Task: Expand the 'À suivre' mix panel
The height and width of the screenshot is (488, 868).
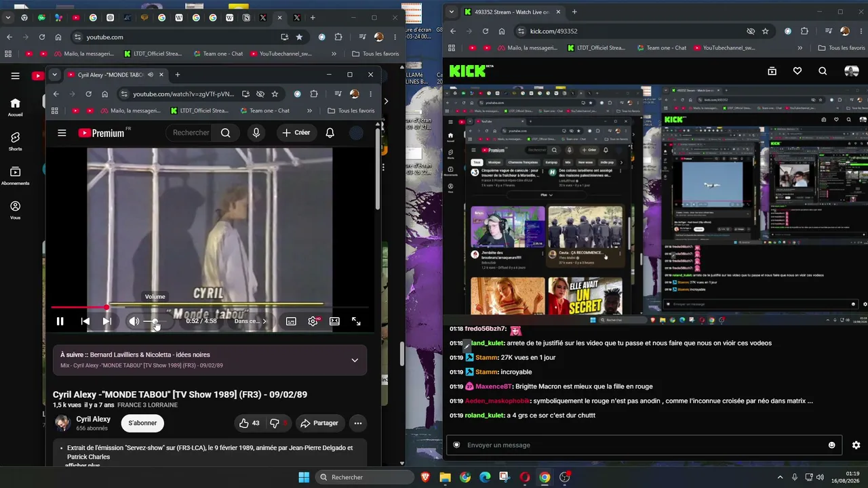Action: point(355,360)
